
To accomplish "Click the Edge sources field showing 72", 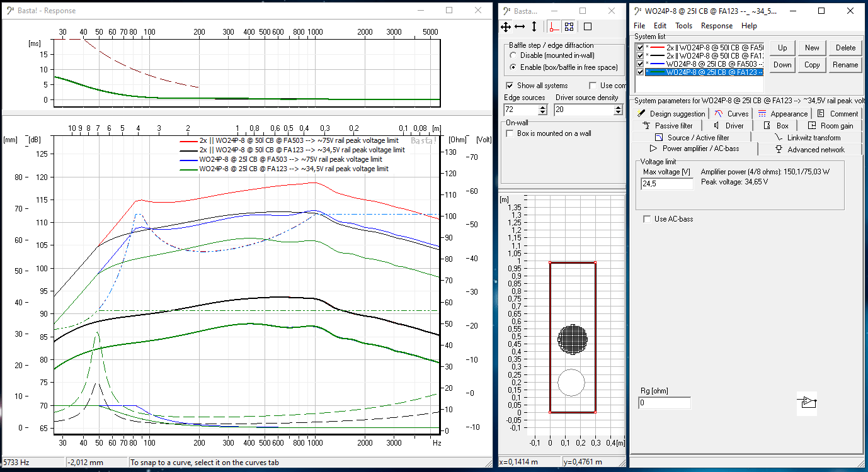I will tap(527, 110).
